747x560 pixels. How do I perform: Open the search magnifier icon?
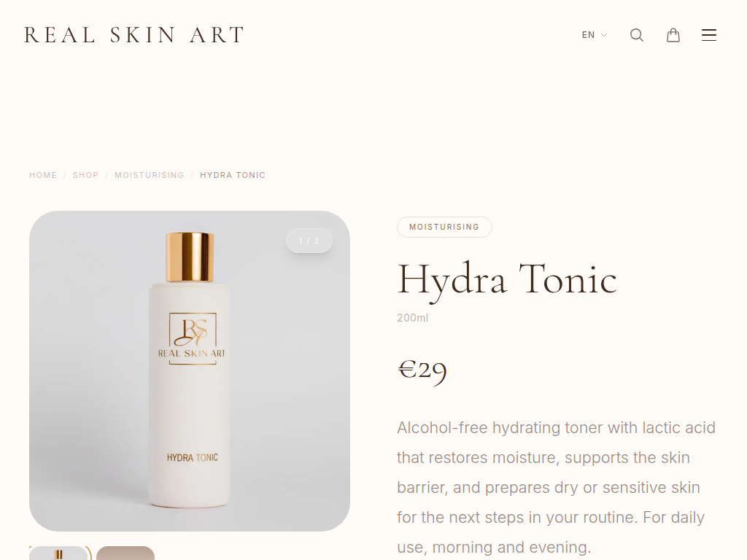point(637,35)
